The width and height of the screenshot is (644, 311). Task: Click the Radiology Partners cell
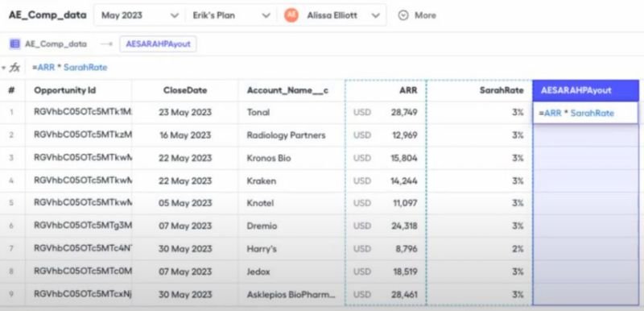click(x=291, y=135)
